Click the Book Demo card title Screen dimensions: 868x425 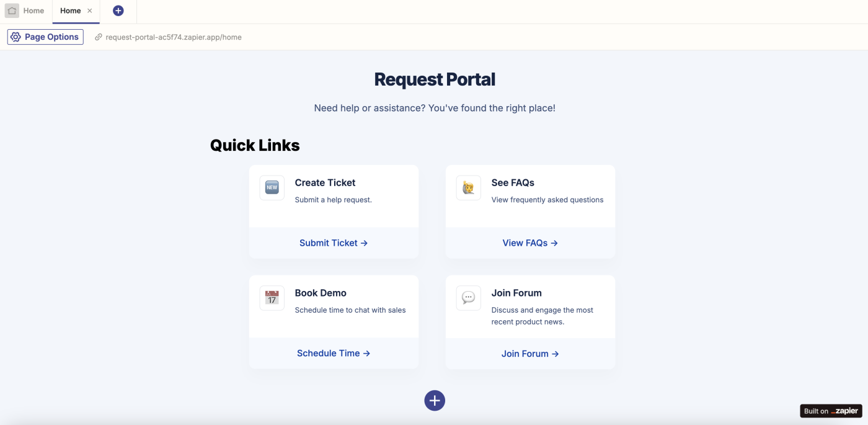(321, 293)
